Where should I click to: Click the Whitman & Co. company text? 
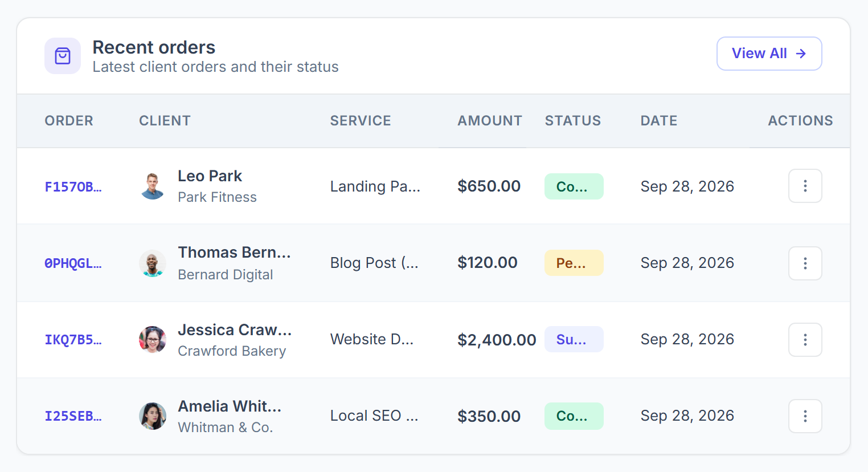pyautogui.click(x=225, y=428)
